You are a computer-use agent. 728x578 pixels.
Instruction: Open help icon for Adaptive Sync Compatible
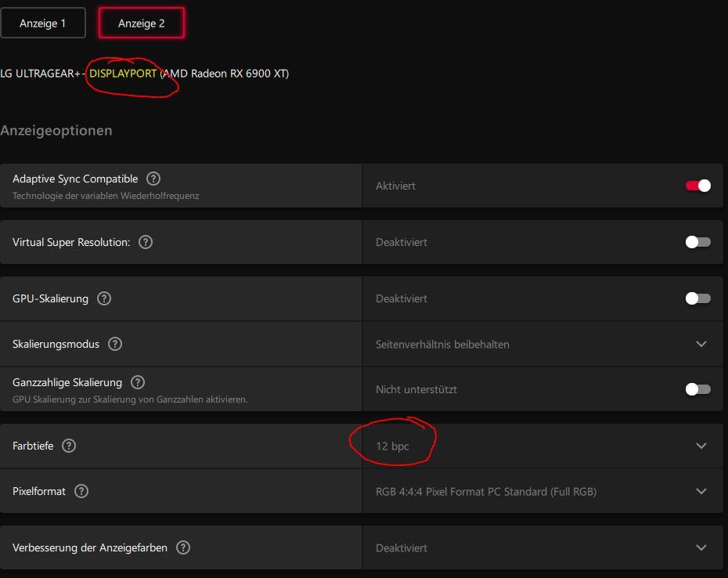click(153, 179)
